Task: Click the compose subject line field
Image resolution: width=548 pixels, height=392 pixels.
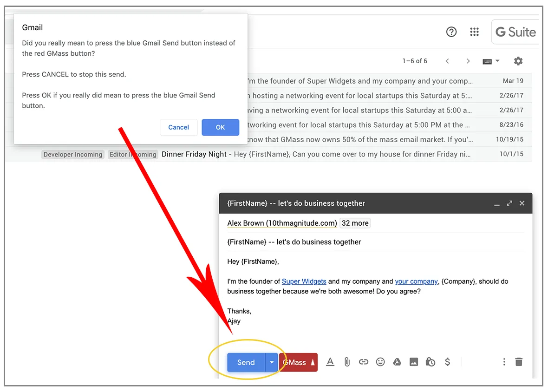Action: tap(375, 242)
